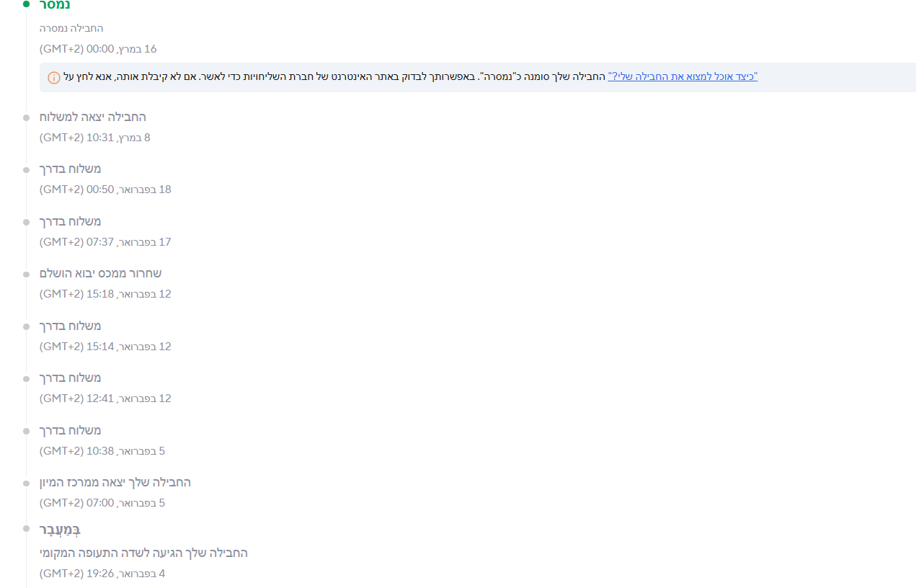This screenshot has height=588, width=916.
Task: Click the 'החבילה שלך הגיעה לשדה התעופה המקומי' text
Action: (143, 553)
